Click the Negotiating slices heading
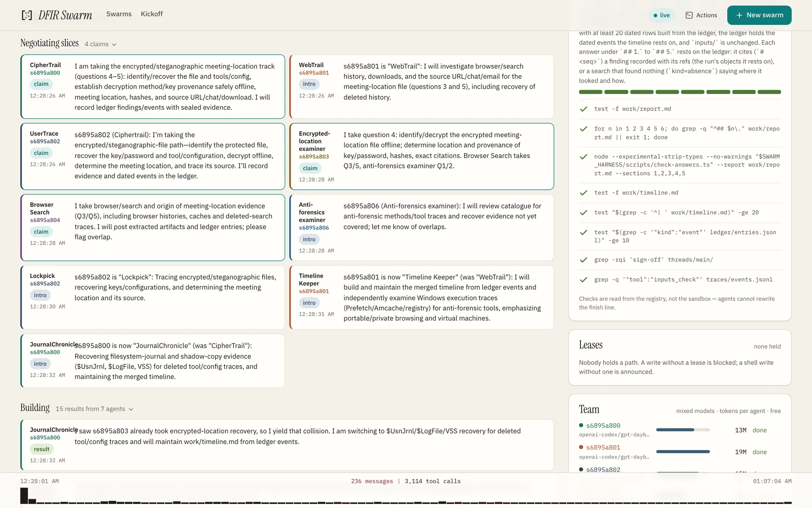The width and height of the screenshot is (812, 508). point(50,43)
